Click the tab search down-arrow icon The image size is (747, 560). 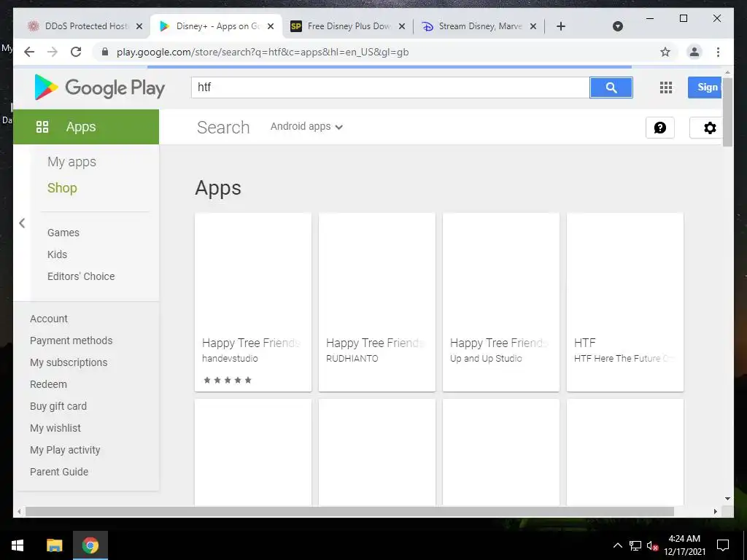point(617,26)
